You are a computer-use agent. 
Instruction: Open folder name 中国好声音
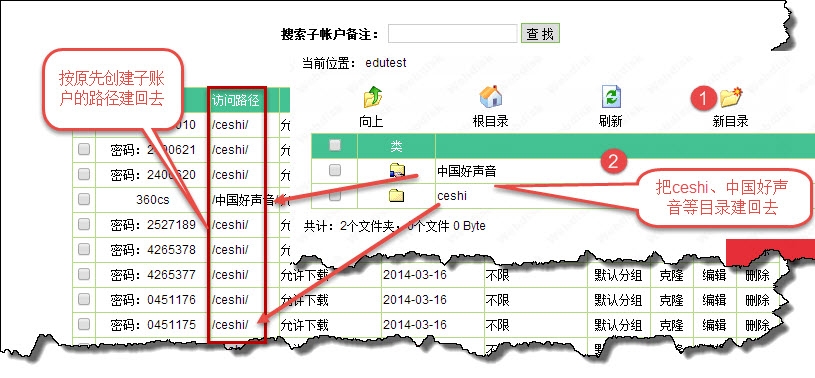click(466, 171)
